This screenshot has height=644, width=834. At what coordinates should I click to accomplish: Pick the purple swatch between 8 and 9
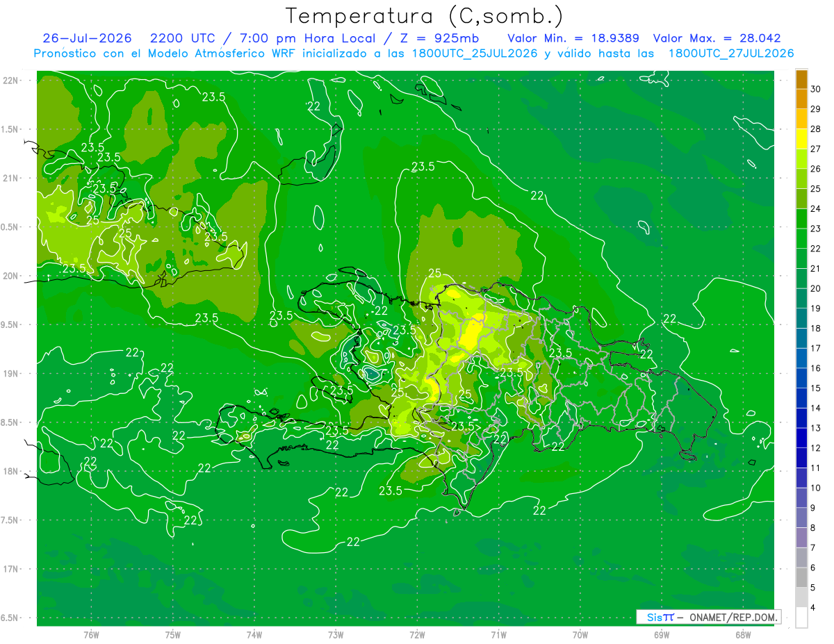(x=801, y=518)
